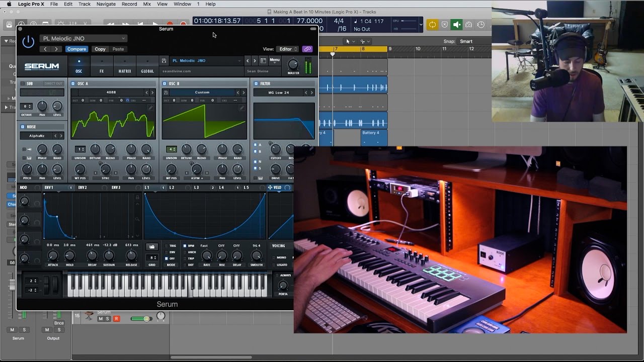Viewport: 644px width, 362px height.
Task: Toggle FILTER enable checkbox
Action: (x=256, y=83)
